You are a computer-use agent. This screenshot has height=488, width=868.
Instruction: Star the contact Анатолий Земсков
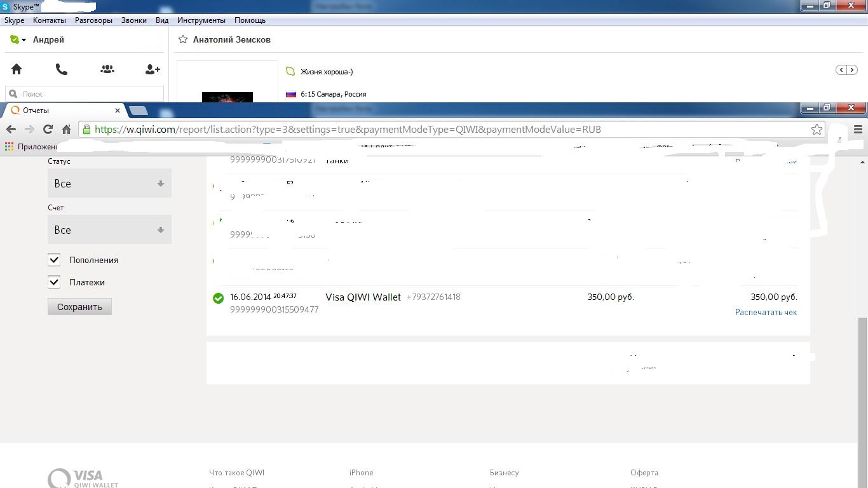(x=183, y=39)
